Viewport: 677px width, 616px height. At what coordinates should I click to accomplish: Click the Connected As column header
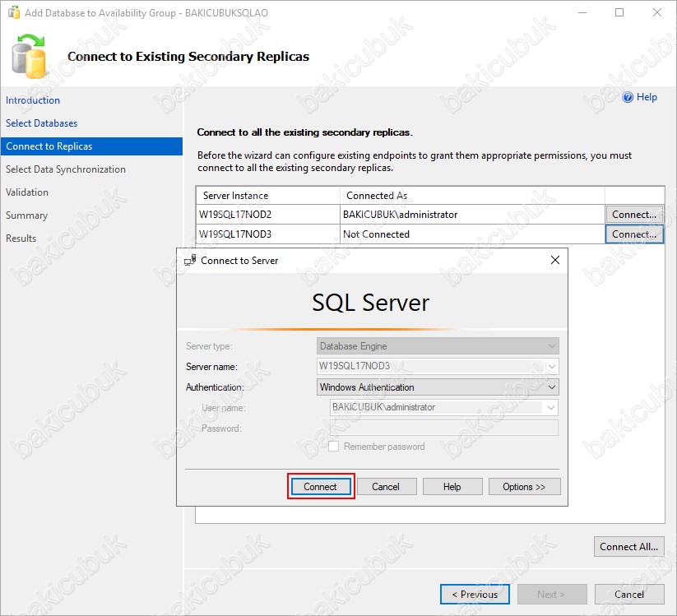(472, 196)
